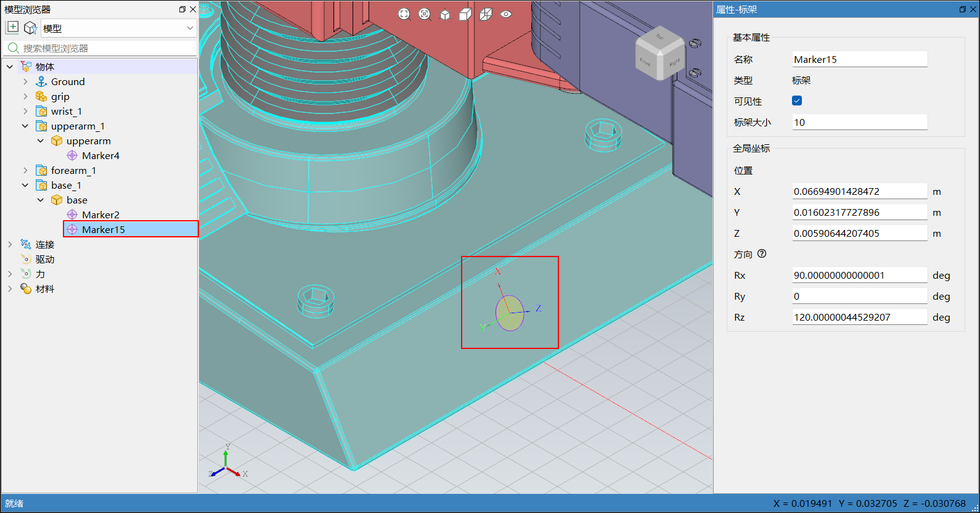Select the Marker2 tree item
This screenshot has width=980, height=513.
pyautogui.click(x=100, y=215)
